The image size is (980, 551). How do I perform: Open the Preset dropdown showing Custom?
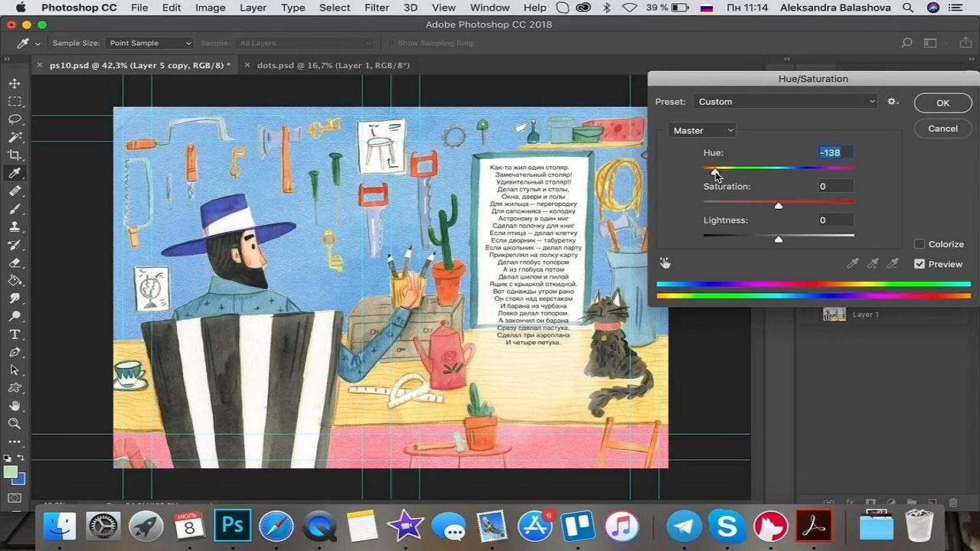786,101
